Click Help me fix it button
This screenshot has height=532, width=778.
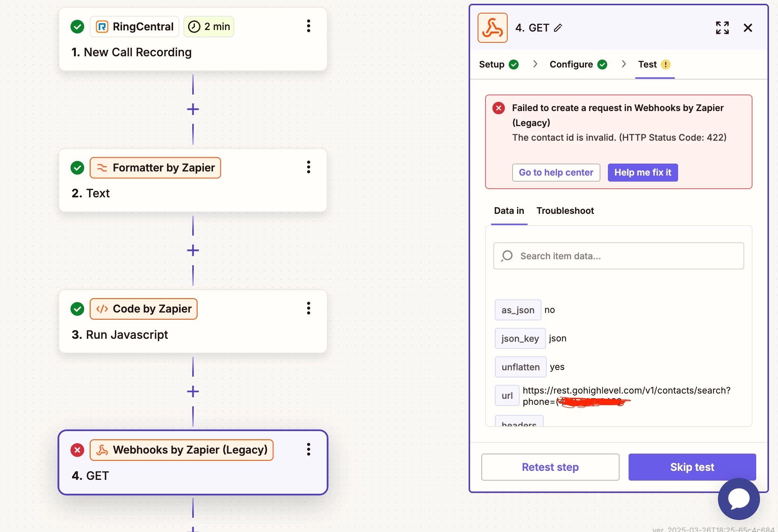point(642,173)
